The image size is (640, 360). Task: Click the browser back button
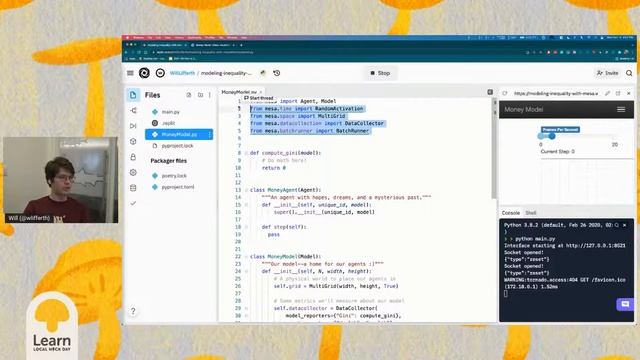pyautogui.click(x=126, y=52)
